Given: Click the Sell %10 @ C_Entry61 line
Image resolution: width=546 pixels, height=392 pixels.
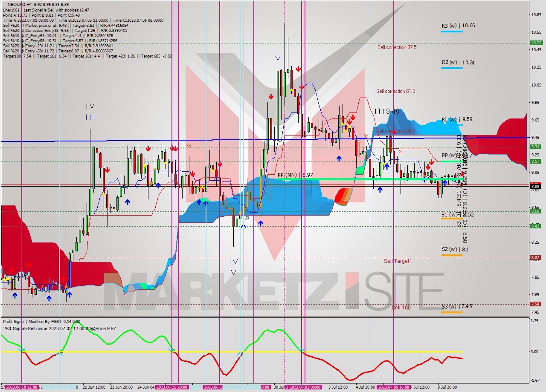Looking at the screenshot, I should point(58,36).
